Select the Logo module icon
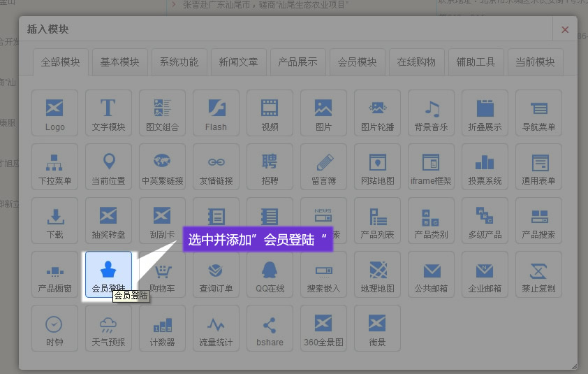Screen dimensions: 588x374 pos(54,113)
